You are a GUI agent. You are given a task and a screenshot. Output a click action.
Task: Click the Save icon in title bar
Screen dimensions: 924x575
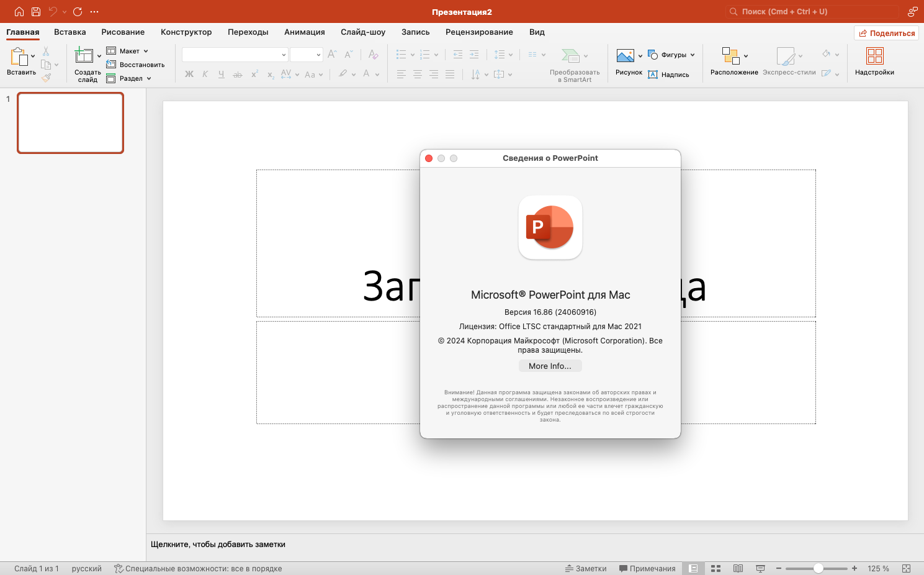click(36, 12)
